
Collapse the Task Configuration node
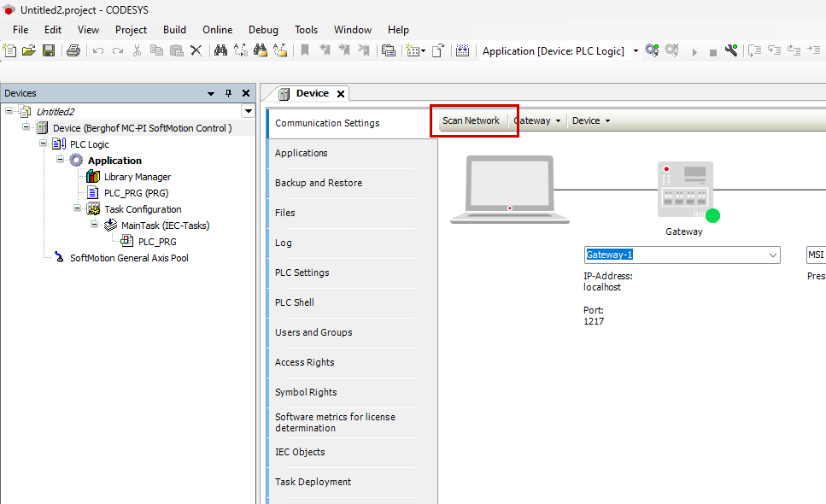(78, 208)
